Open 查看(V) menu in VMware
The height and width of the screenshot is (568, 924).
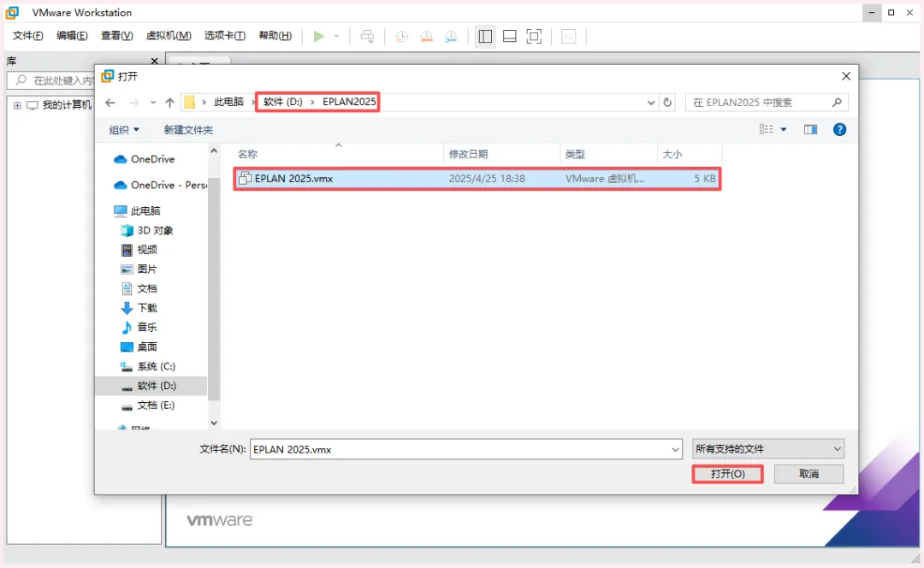pyautogui.click(x=116, y=36)
